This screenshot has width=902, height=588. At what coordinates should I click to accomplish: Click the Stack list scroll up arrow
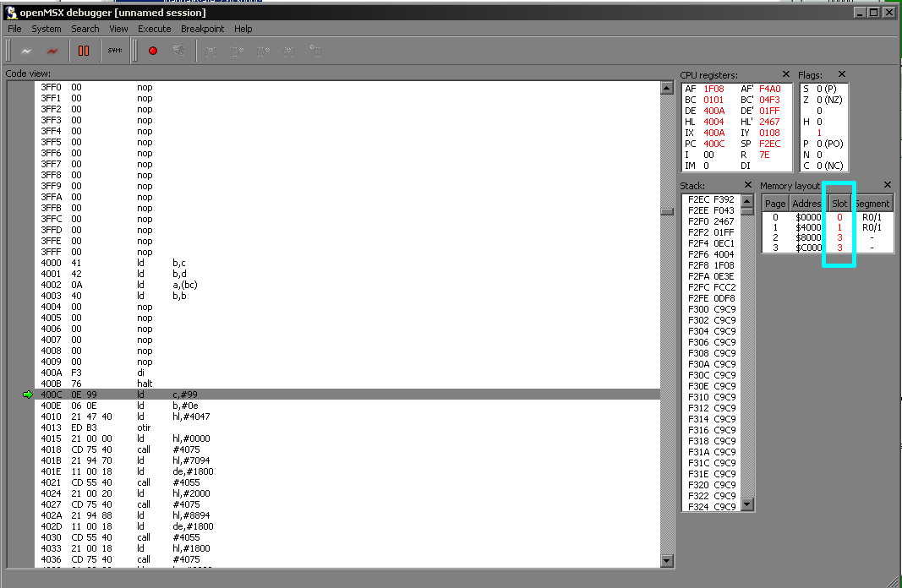[x=746, y=200]
